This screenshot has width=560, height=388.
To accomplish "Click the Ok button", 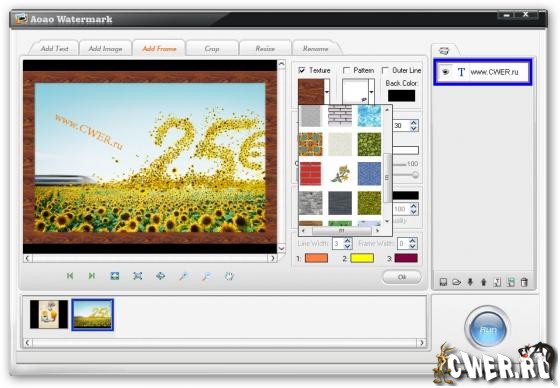I will pos(402,277).
